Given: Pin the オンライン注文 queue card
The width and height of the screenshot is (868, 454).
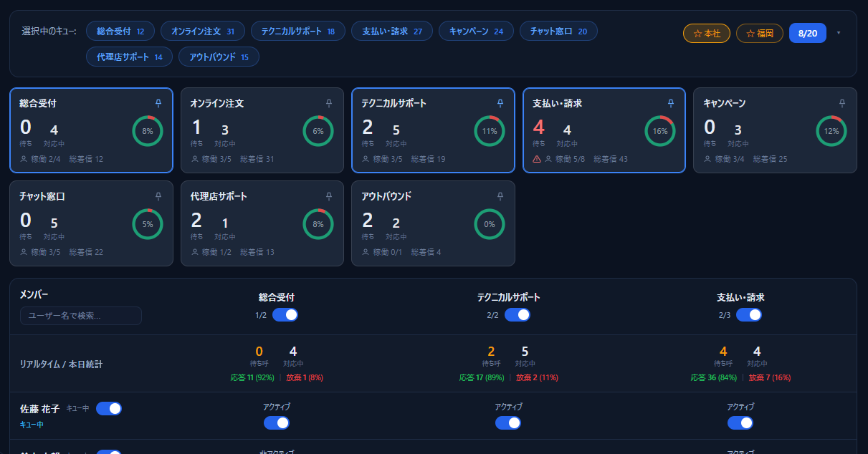Looking at the screenshot, I should pyautogui.click(x=329, y=103).
